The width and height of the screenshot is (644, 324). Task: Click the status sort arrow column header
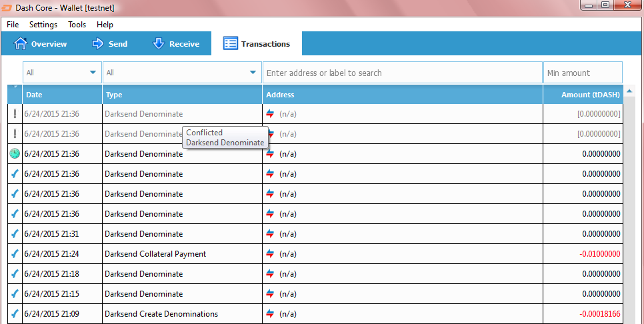tap(15, 95)
